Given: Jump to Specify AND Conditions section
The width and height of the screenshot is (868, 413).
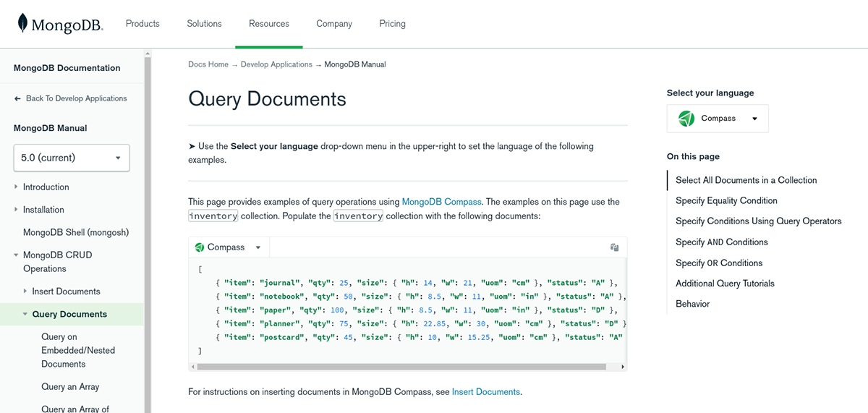Looking at the screenshot, I should (x=721, y=242).
